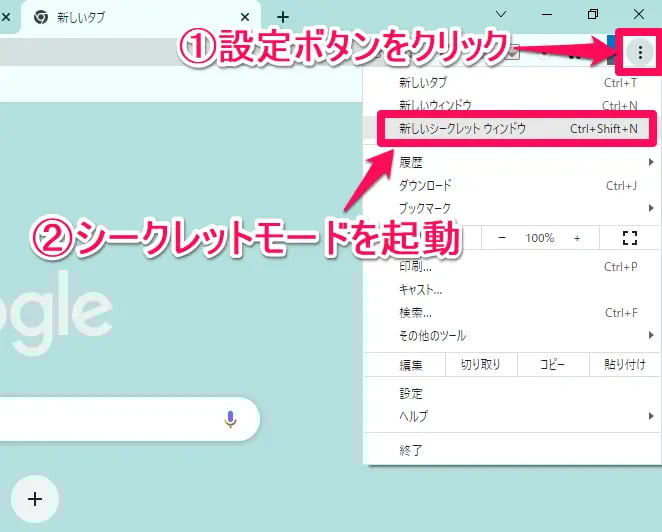Viewport: 662px width, 532px height.
Task: Restore down the Chrome window
Action: point(593,14)
